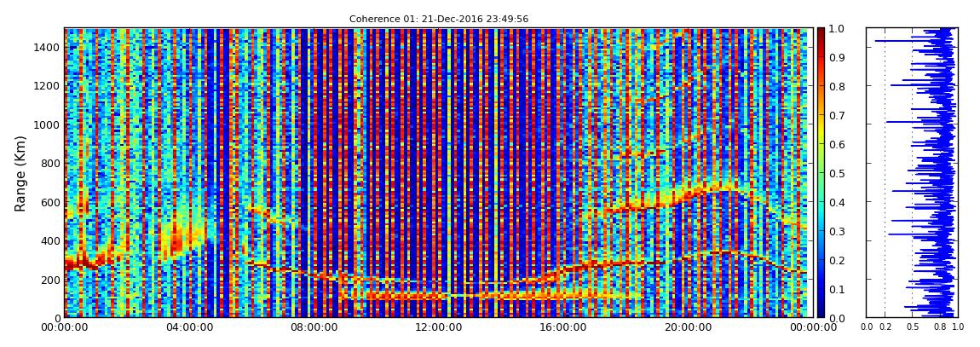Click the 1200 range tick label

[47, 86]
